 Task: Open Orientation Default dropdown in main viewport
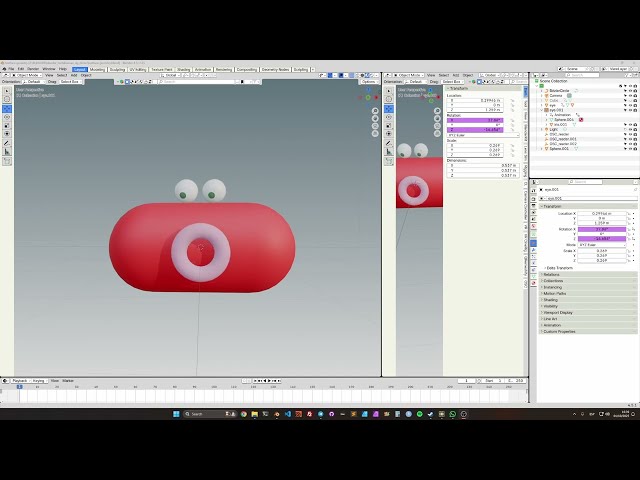pos(33,82)
